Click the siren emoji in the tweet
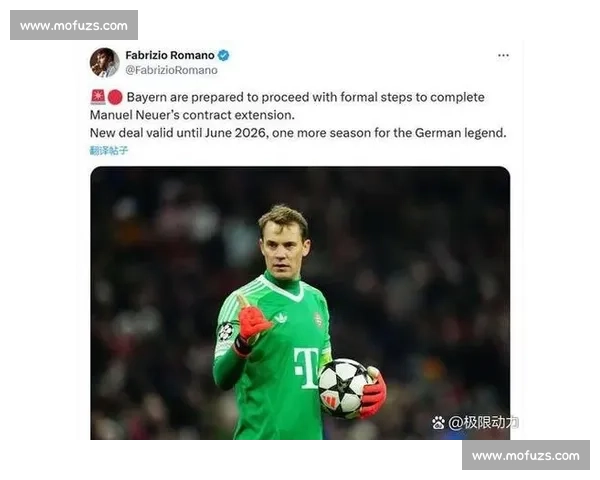 [98, 97]
